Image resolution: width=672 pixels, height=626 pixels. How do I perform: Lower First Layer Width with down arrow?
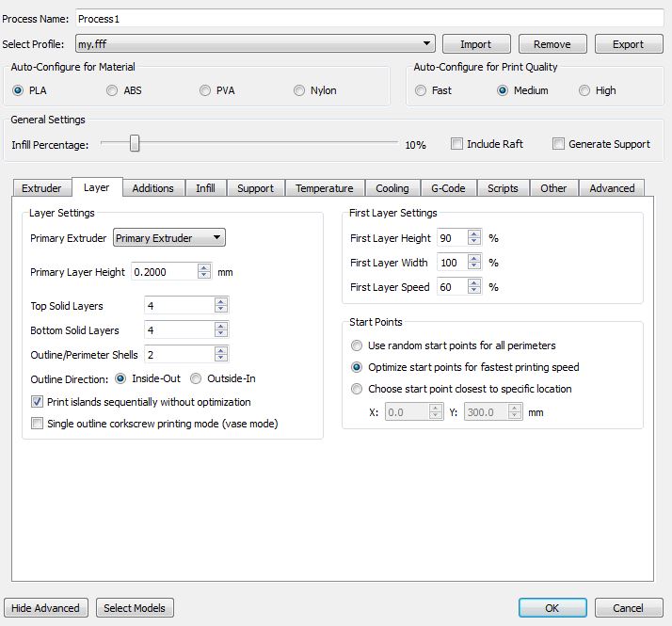click(x=473, y=267)
